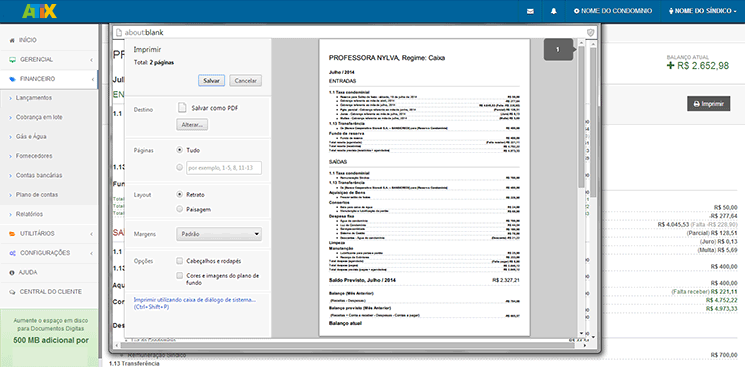Screen dimensions: 745x367
Task: Click the home icon beside INÍCIO
Action: pos(12,40)
